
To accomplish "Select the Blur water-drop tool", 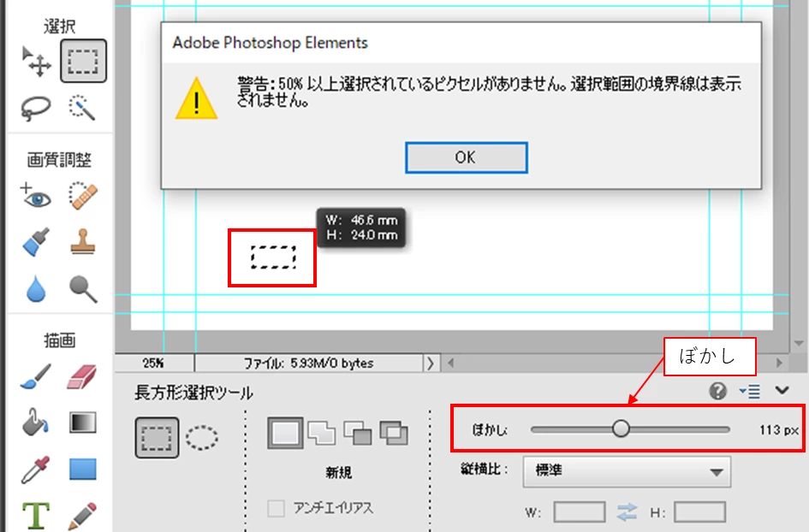I will click(x=36, y=288).
